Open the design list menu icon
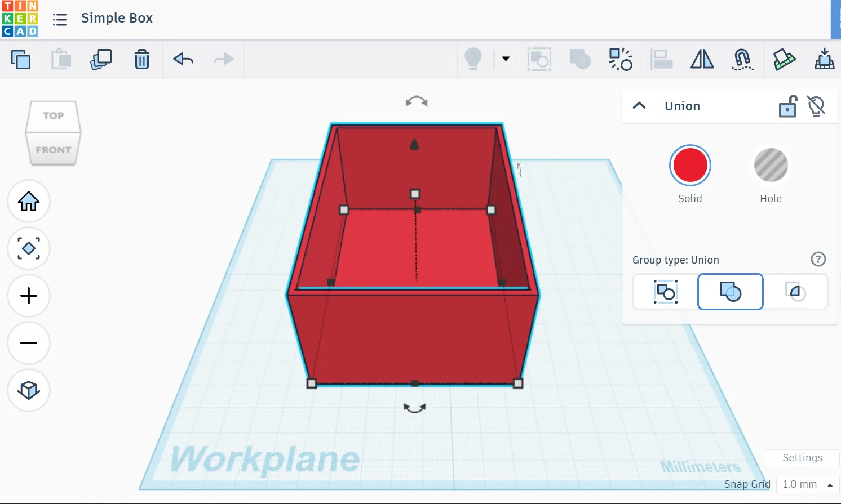Viewport: 841px width, 504px height. (x=60, y=20)
